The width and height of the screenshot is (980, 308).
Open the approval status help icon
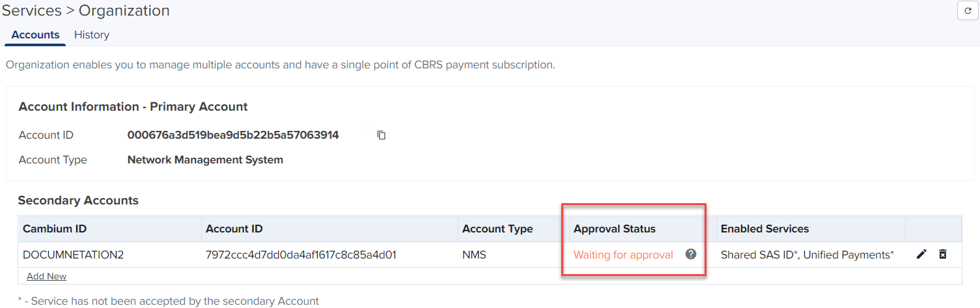click(x=691, y=255)
